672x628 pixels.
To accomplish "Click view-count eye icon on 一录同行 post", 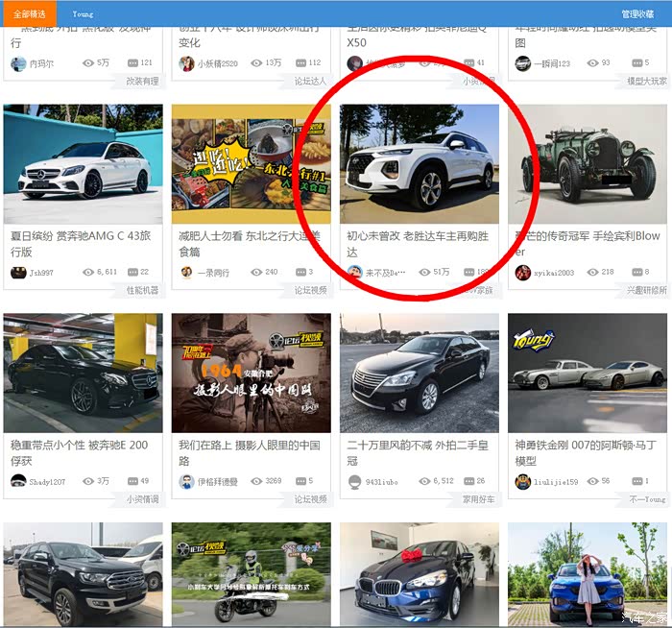I will coord(256,272).
